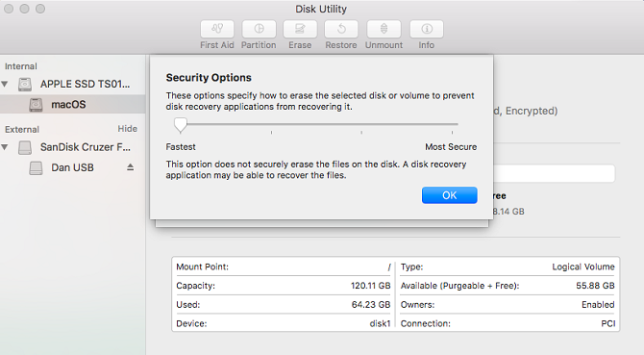
Task: Click the Restore toolbar icon
Action: point(341,29)
